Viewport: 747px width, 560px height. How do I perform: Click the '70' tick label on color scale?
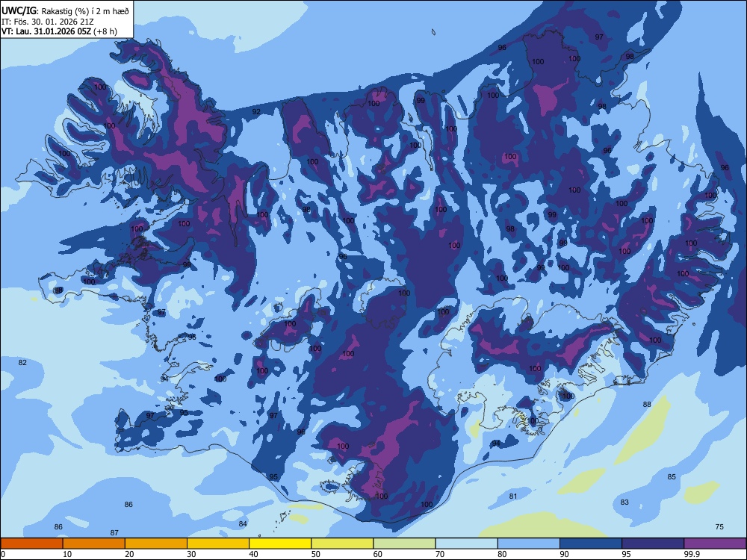pyautogui.click(x=440, y=554)
